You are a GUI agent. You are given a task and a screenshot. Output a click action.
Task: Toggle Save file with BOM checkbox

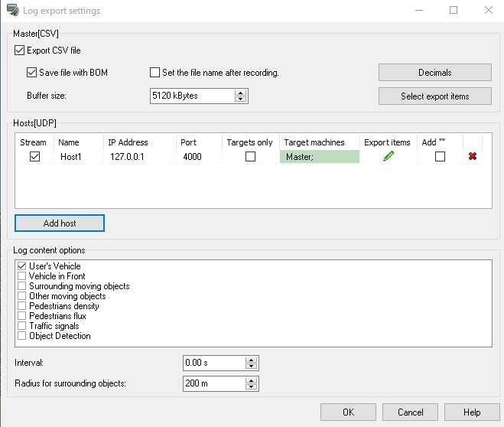click(x=31, y=73)
